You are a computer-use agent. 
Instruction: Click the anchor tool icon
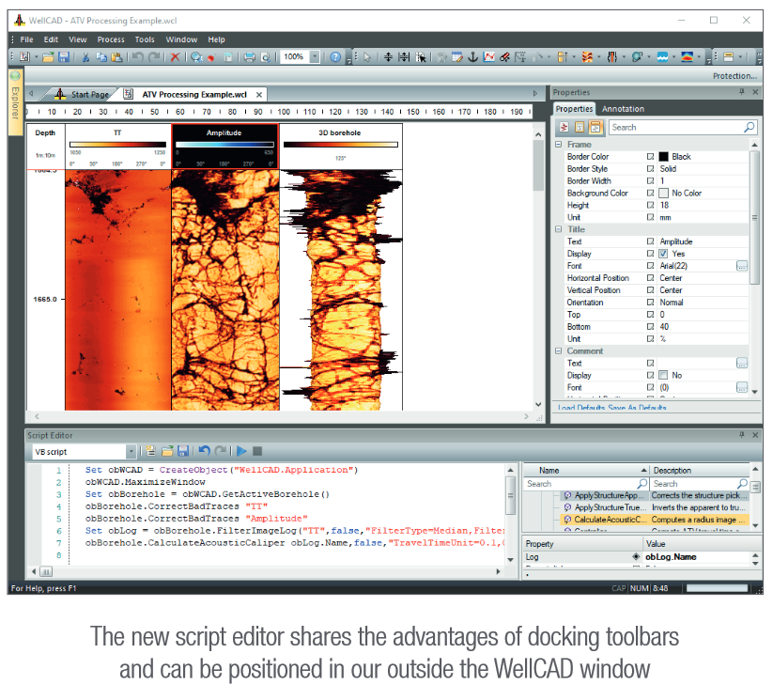(472, 57)
